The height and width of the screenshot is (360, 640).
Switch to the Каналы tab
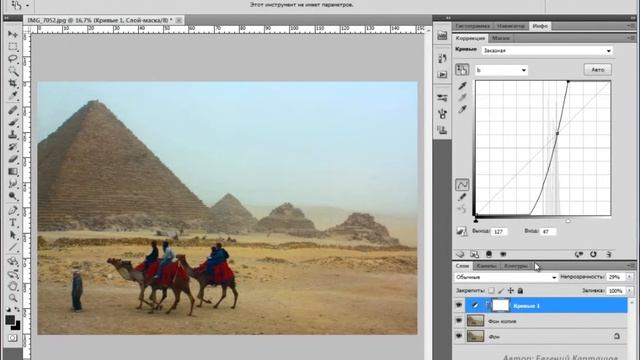coord(486,266)
